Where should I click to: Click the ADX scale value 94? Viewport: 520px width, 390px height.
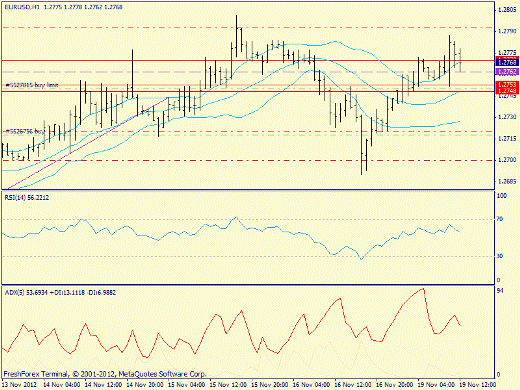click(500, 291)
